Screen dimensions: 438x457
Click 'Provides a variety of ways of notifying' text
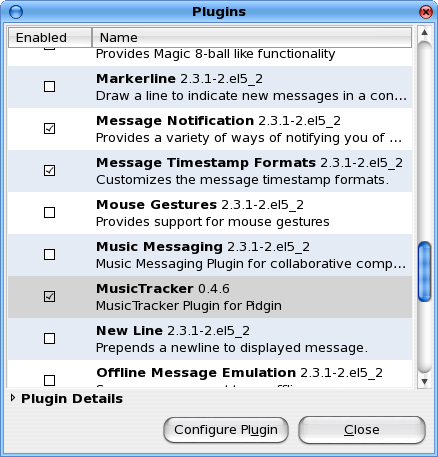[249, 138]
